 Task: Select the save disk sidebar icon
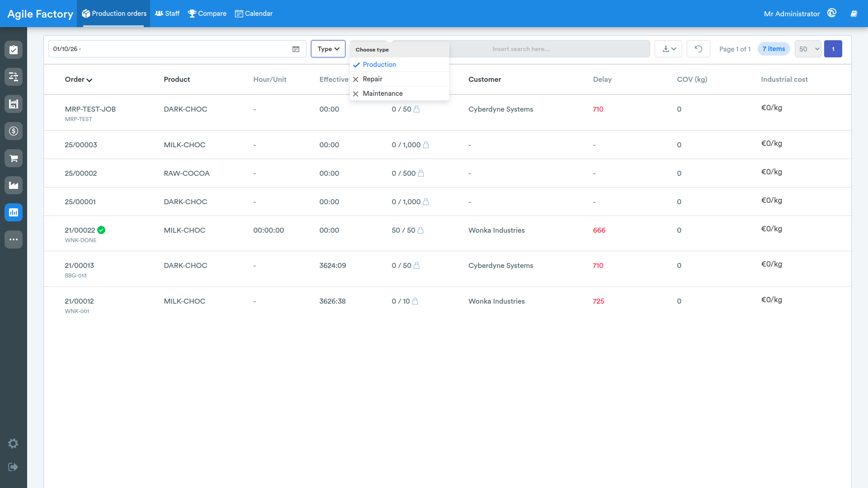(x=14, y=104)
